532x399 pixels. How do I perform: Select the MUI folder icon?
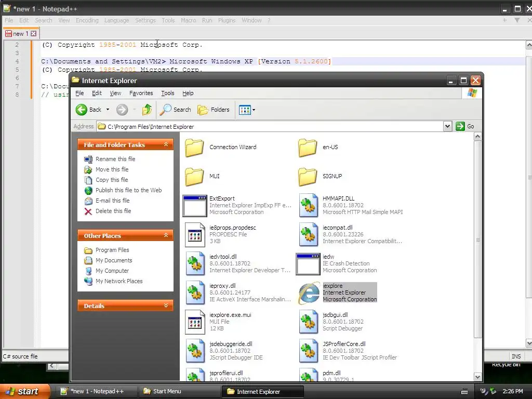pyautogui.click(x=194, y=177)
